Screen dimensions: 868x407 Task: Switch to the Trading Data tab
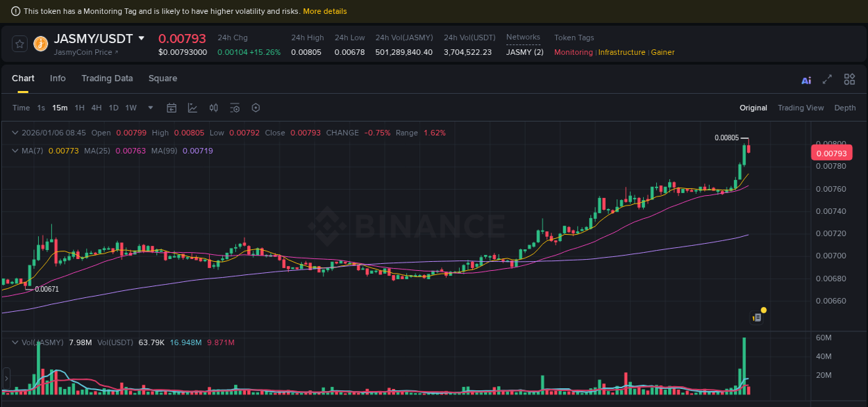(x=107, y=78)
